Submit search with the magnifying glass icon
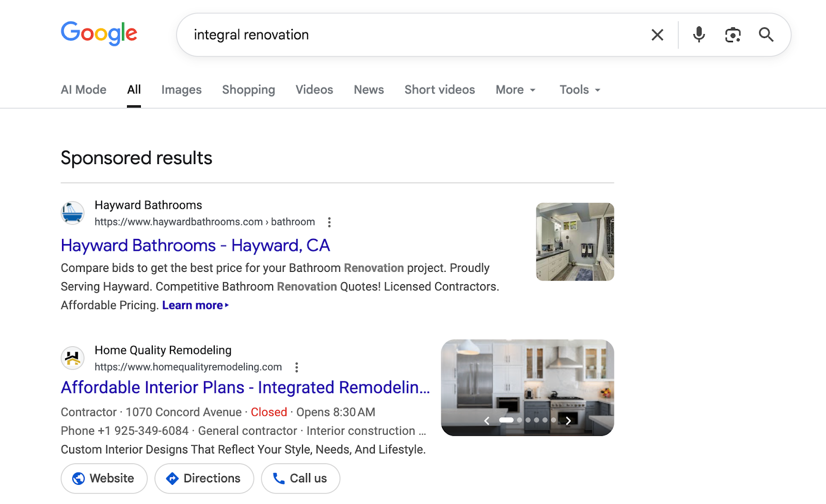This screenshot has height=504, width=826. coord(766,35)
